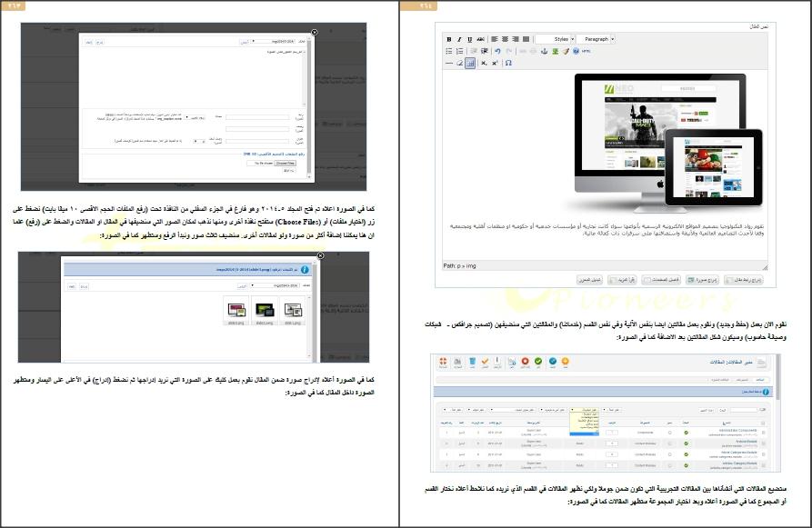Click the Underline formatting icon

point(469,40)
